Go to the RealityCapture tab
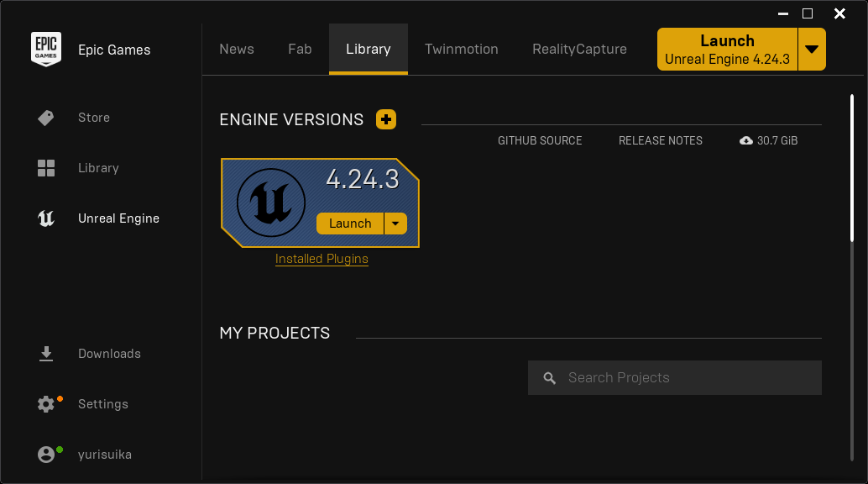Viewport: 868px width, 484px height. coord(579,49)
